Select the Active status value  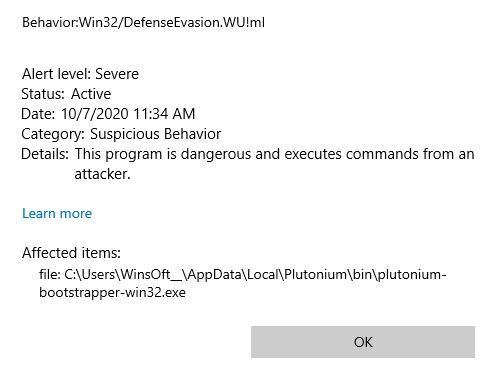91,94
